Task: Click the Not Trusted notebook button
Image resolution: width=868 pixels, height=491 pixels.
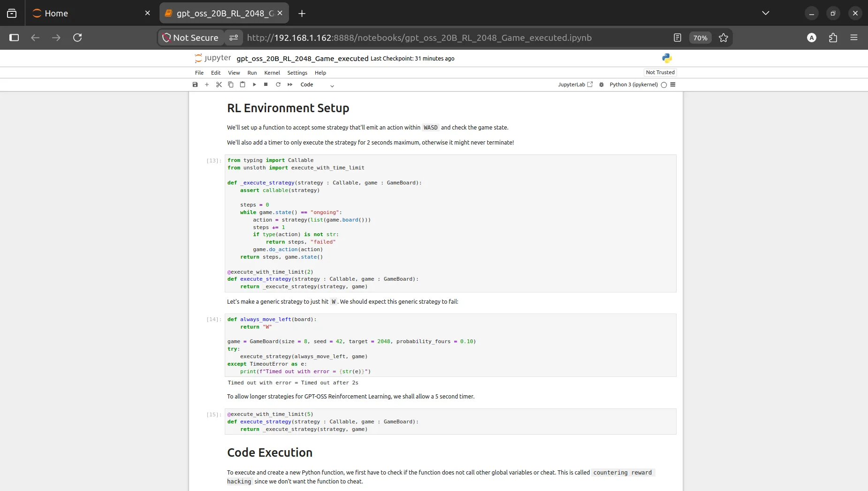Action: [x=660, y=72]
